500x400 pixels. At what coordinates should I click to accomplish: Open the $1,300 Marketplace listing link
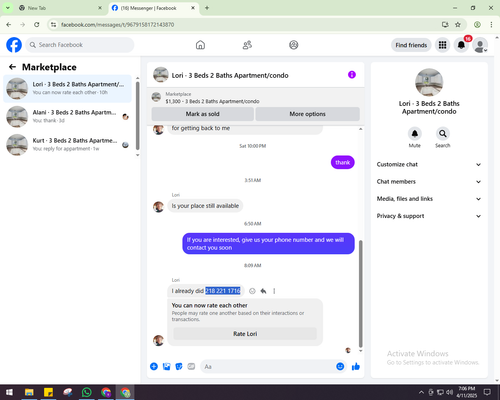click(212, 101)
